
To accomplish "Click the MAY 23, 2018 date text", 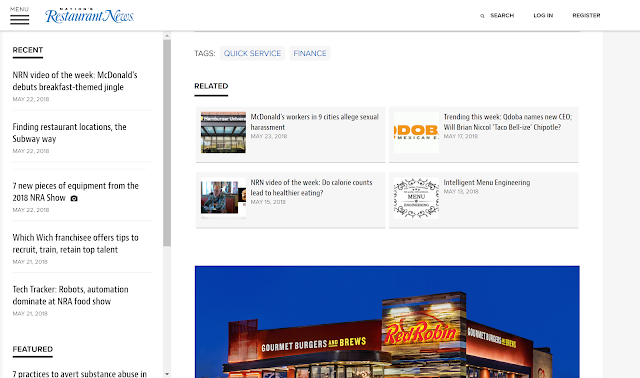I will coord(269,136).
